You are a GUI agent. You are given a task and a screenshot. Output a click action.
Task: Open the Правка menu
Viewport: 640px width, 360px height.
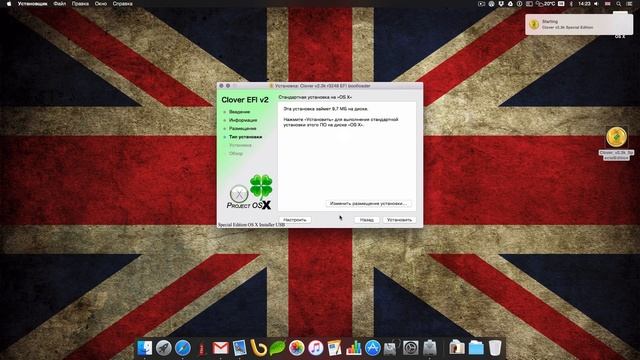coord(80,4)
